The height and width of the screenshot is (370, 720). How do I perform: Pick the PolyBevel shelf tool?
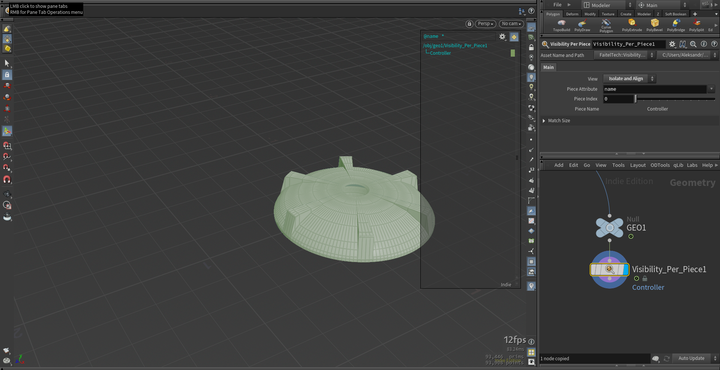click(654, 25)
